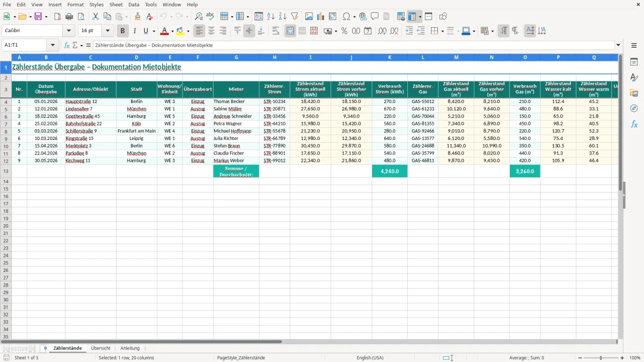Screen dimensions: 644x362
Task: Insert an image
Action: pyautogui.click(x=309, y=16)
